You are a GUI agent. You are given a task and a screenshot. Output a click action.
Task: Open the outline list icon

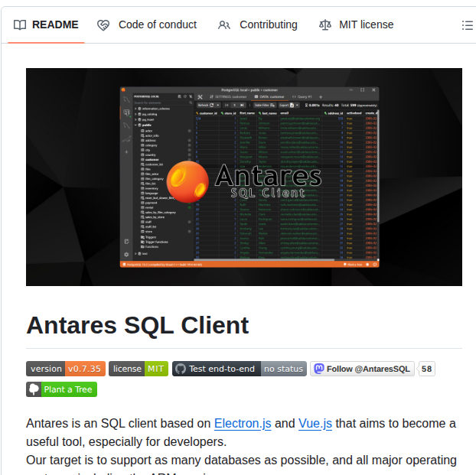tap(467, 25)
